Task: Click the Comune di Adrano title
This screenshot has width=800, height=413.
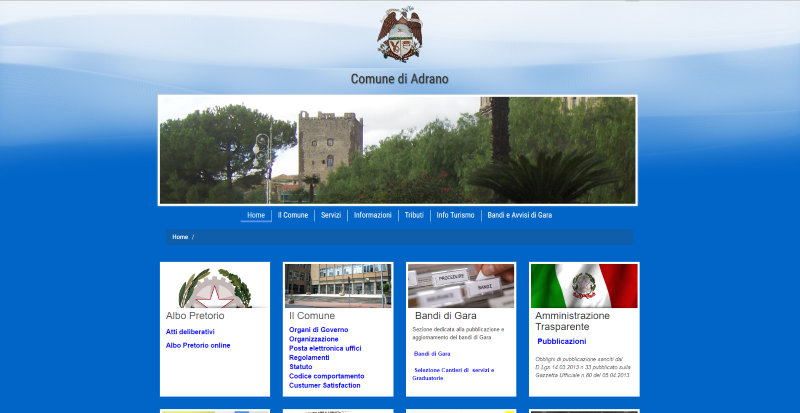Action: [399, 79]
